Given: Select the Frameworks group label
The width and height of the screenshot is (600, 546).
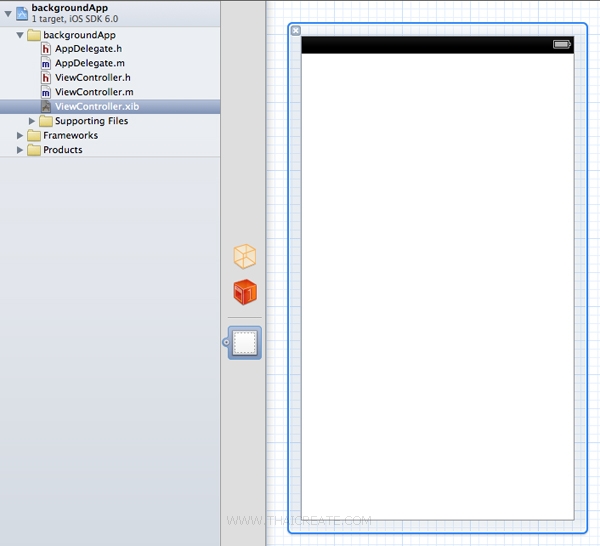Looking at the screenshot, I should coord(70,135).
